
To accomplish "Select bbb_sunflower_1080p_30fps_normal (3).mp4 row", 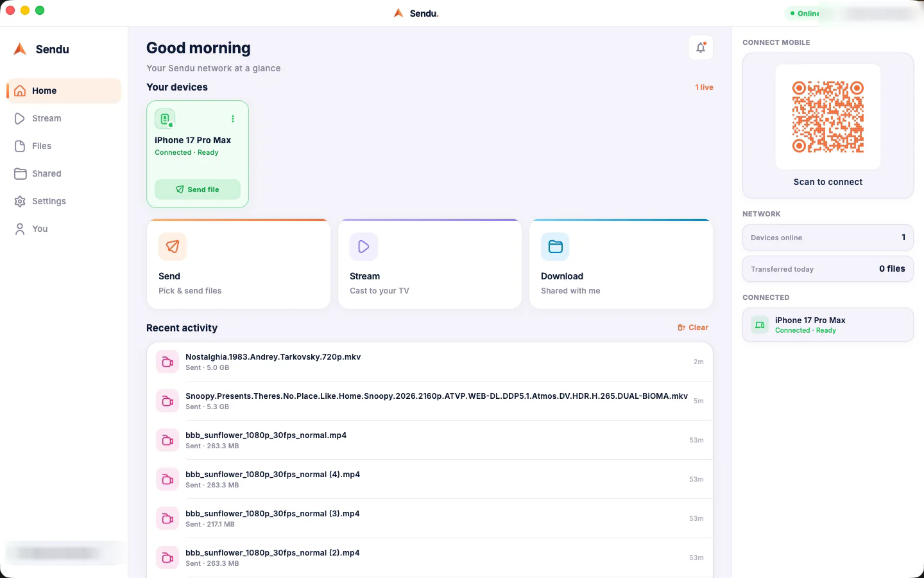I will coord(430,519).
